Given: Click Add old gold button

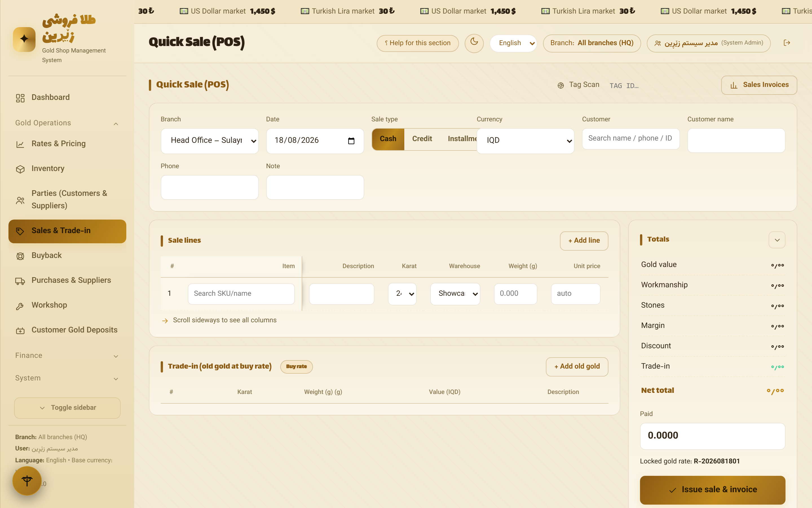Looking at the screenshot, I should 577,367.
